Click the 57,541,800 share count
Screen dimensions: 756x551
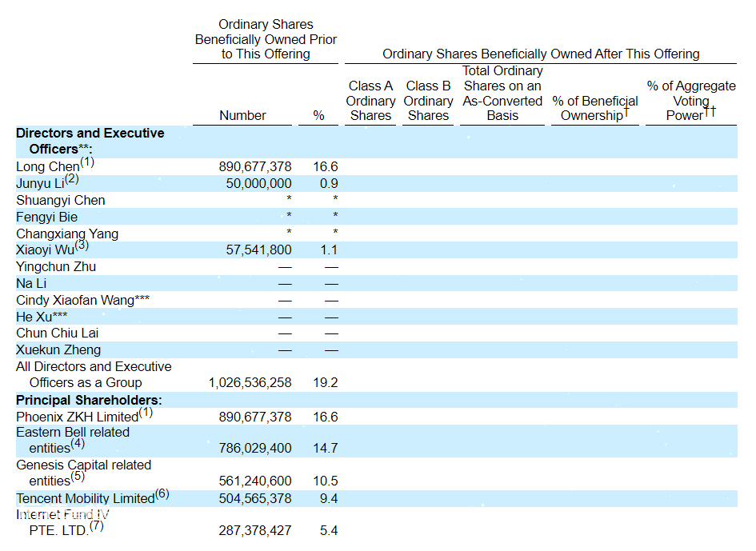coord(259,250)
